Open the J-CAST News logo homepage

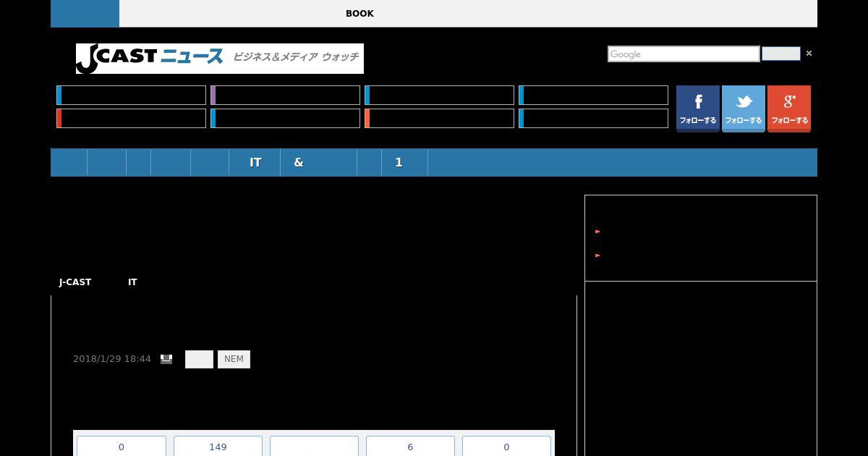coord(220,59)
